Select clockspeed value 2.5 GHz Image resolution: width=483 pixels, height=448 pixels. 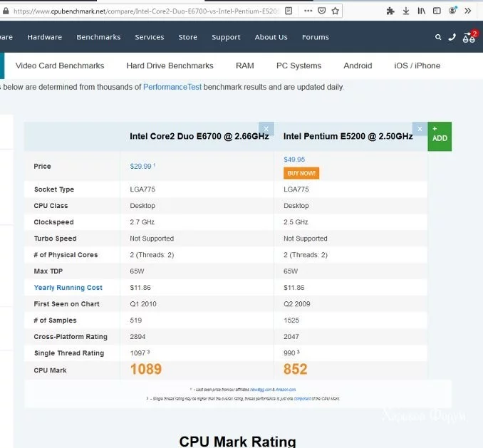(296, 222)
